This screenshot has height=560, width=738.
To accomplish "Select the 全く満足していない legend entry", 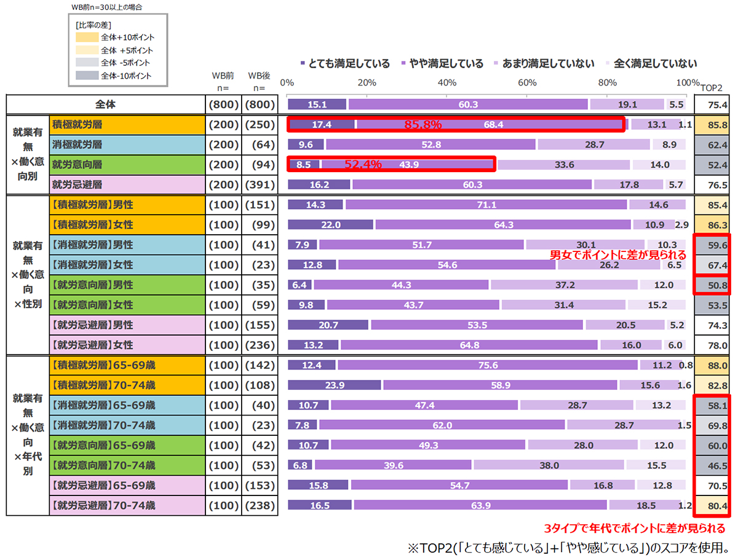I will [x=608, y=63].
